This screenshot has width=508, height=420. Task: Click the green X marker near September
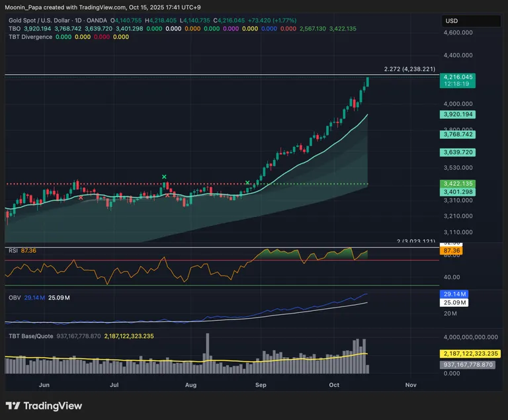click(248, 183)
